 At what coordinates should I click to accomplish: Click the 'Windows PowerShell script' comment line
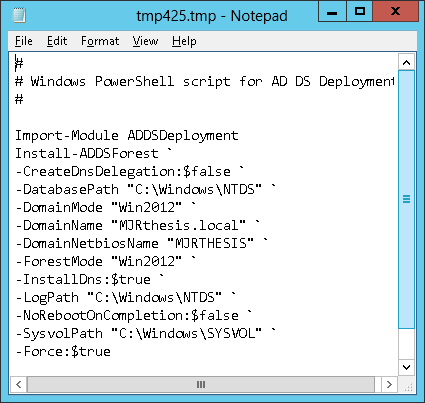pos(205,81)
